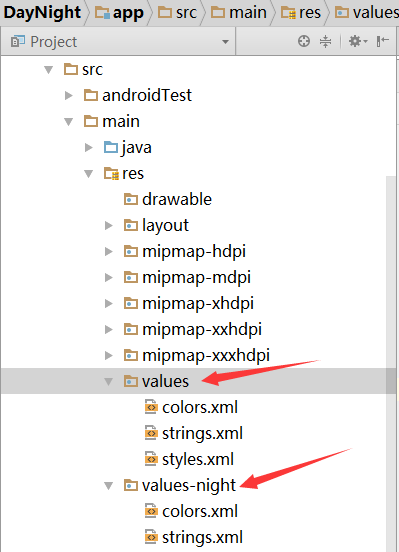Click the collapse all icon
Image resolution: width=399 pixels, height=552 pixels.
325,42
